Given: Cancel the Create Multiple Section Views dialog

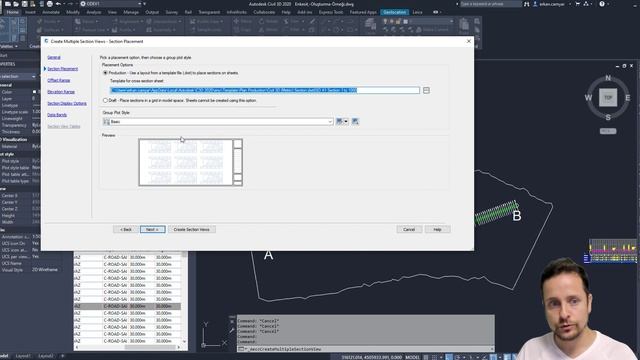Looking at the screenshot, I should click(x=409, y=229).
